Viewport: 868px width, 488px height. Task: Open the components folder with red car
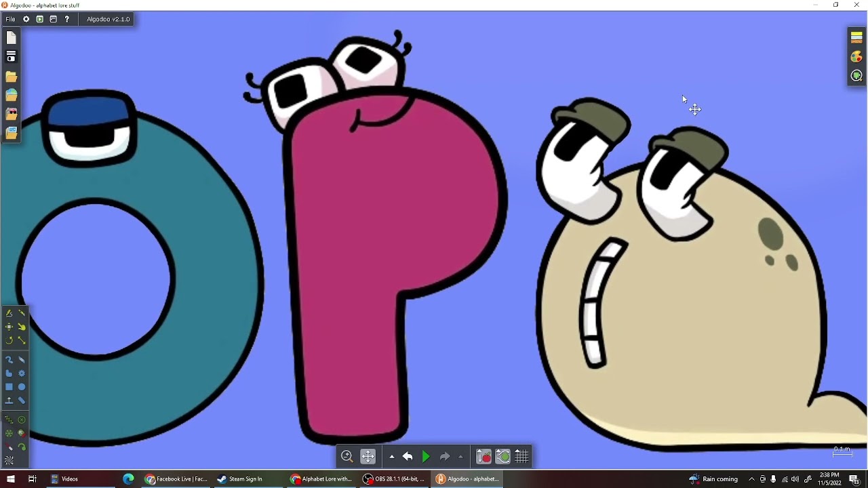[11, 114]
